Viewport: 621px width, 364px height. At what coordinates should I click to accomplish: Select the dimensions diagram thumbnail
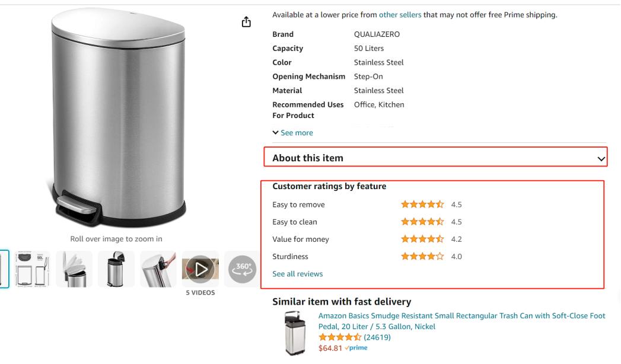pos(32,269)
